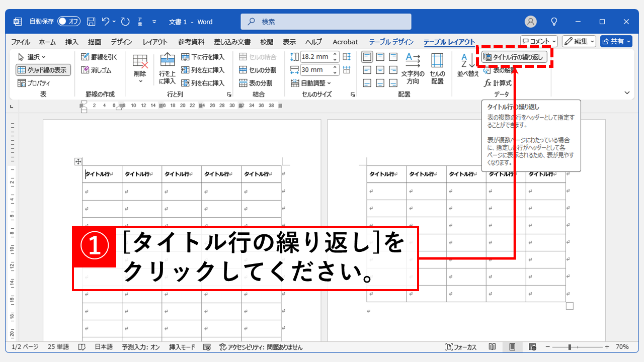
Task: Open the セルのサイズ dialog launcher
Action: click(353, 94)
